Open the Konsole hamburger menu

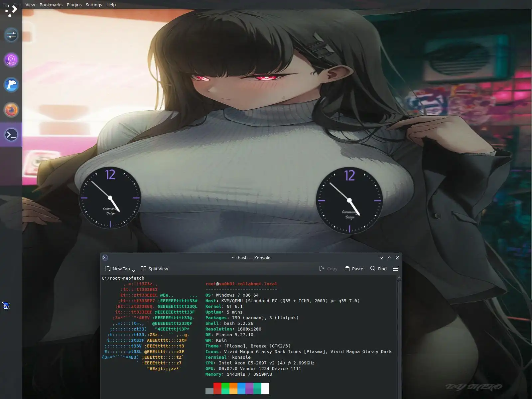396,269
